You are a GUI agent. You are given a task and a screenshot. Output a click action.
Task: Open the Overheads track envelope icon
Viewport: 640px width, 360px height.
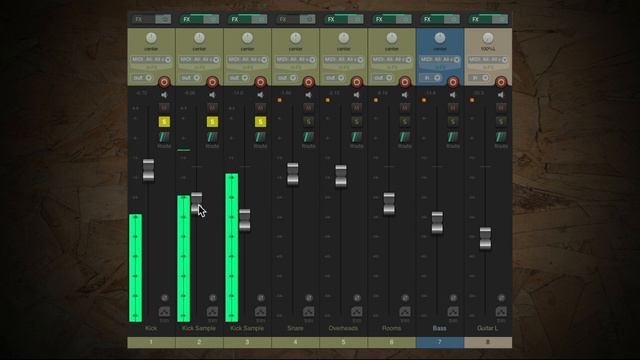[x=357, y=312]
